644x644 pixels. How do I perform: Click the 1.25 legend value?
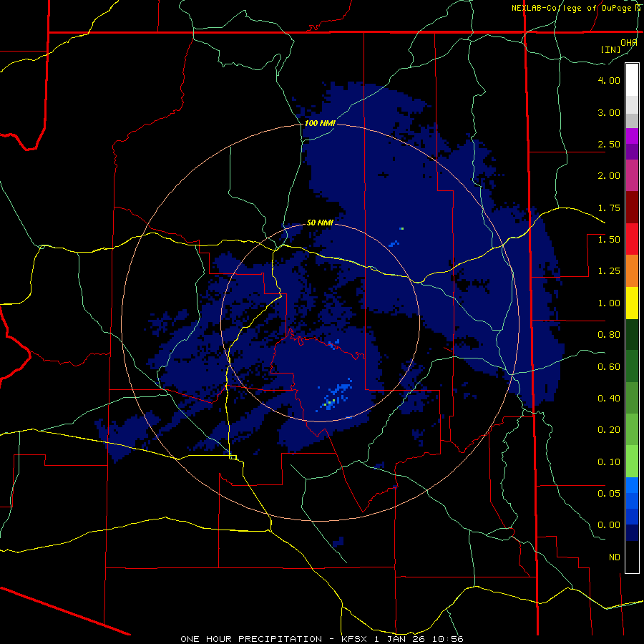[609, 271]
